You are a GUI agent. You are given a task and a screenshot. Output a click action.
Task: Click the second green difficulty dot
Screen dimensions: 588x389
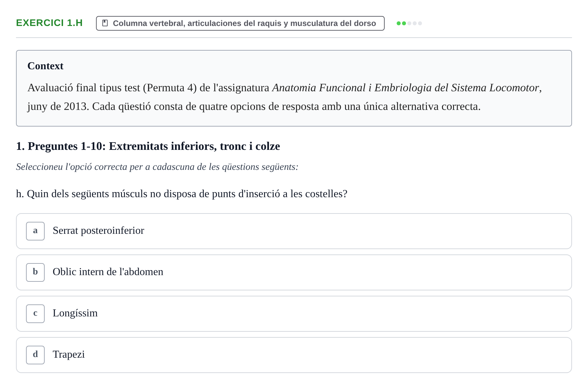[404, 23]
